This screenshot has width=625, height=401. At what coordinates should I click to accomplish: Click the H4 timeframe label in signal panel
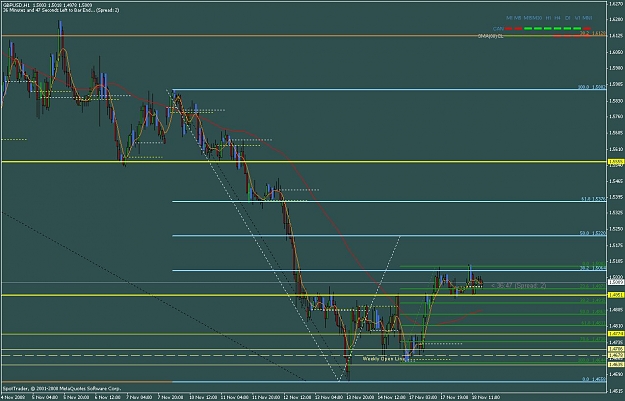click(x=558, y=18)
